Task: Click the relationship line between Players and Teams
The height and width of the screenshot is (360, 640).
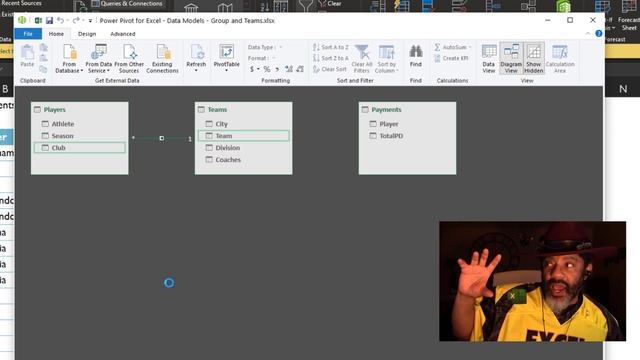Action: coord(162,138)
